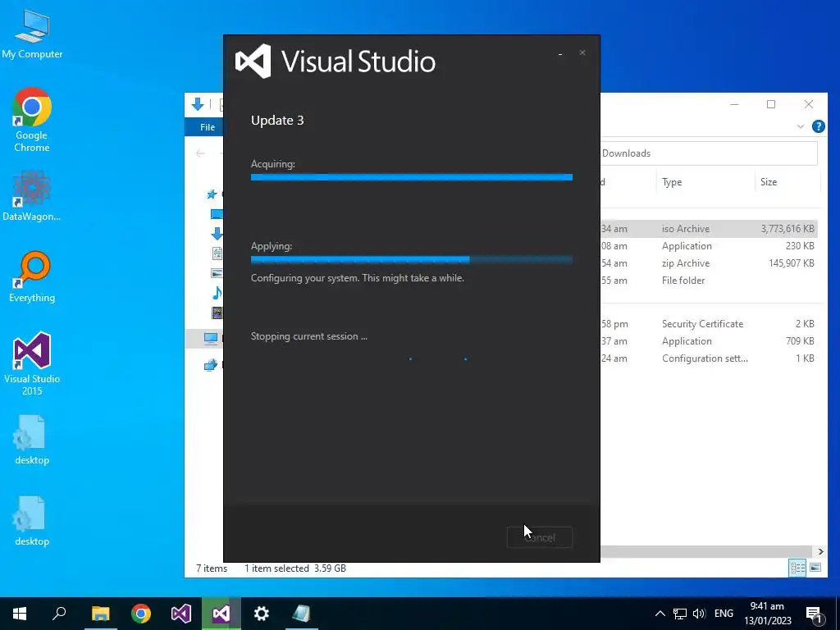
Task: Select the Network item in Explorer sidebar
Action: 211,365
